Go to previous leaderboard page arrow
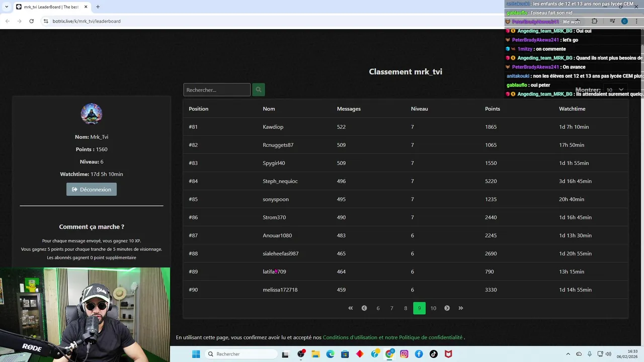644x362 pixels. tap(364, 308)
